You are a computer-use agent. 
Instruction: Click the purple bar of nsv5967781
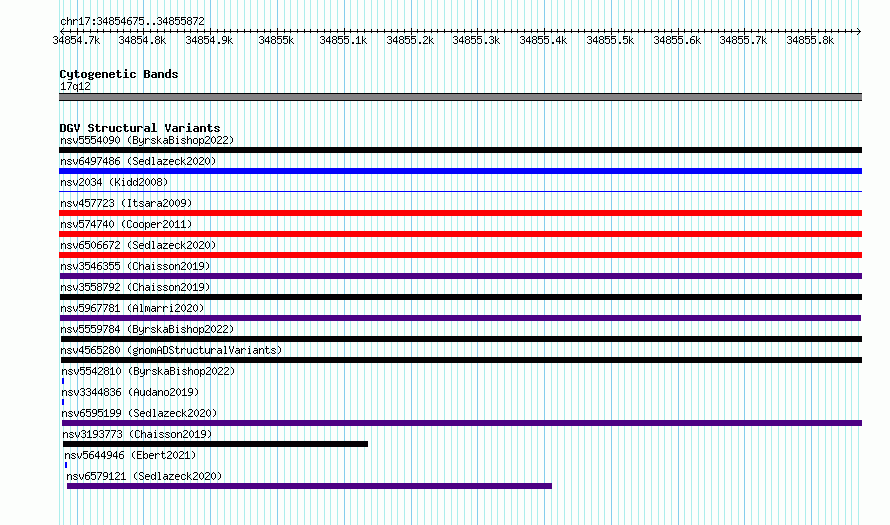pos(460,318)
